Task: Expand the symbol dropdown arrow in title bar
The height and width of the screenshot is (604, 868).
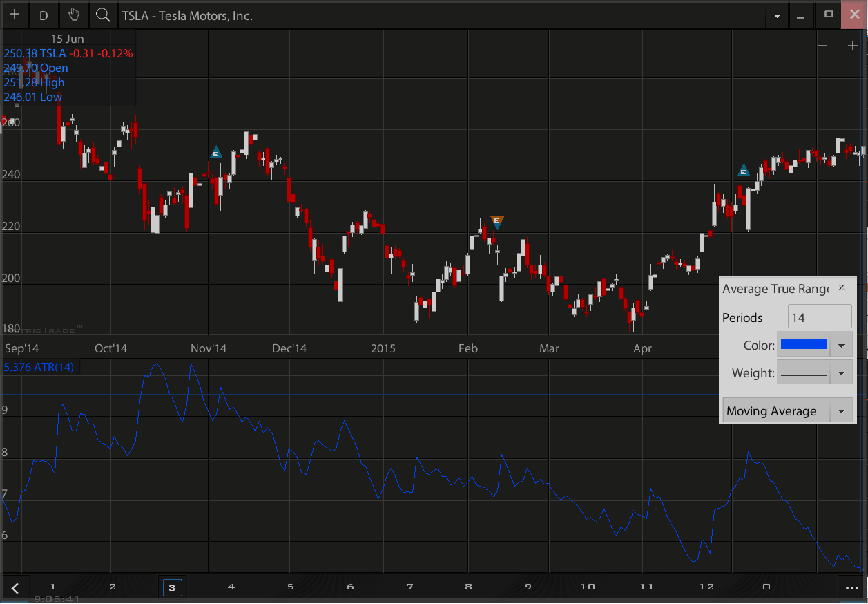Action: click(x=778, y=15)
